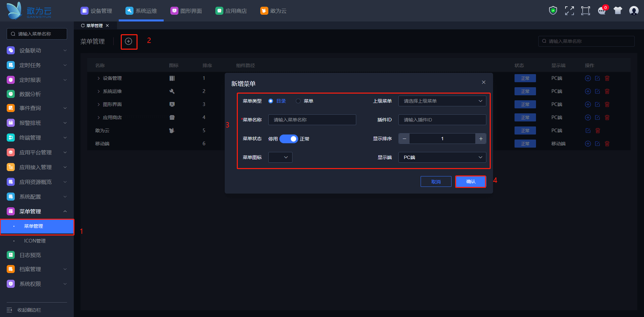
Task: Open 事件查询 in the sidebar
Action: pyautogui.click(x=37, y=108)
